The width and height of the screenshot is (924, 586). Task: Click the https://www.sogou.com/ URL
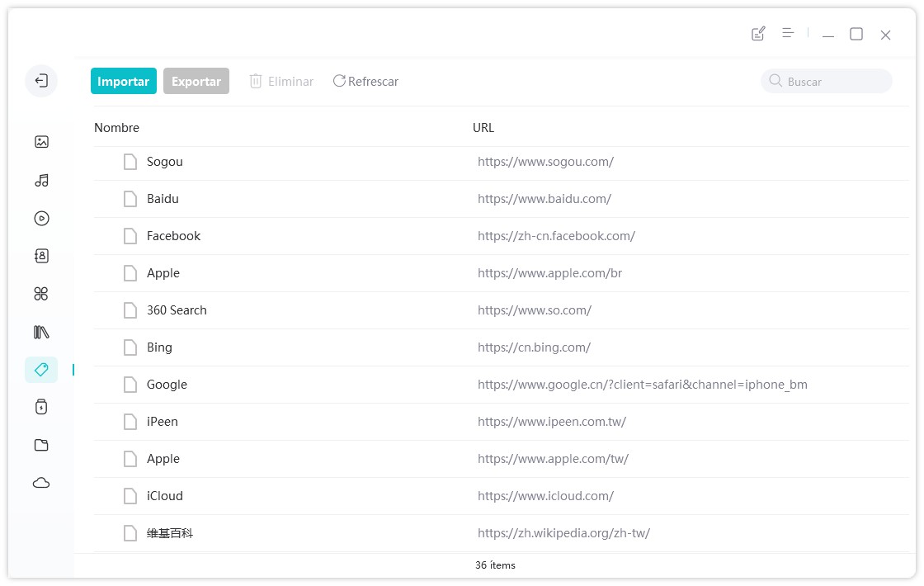(x=545, y=162)
